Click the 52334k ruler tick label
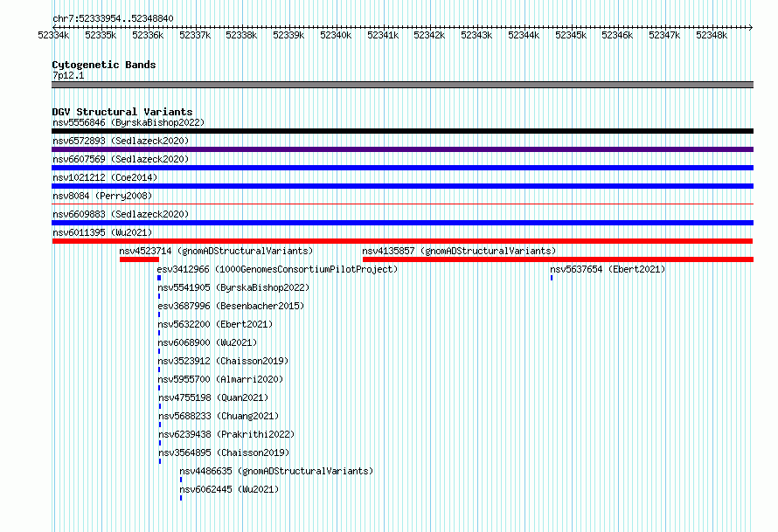The image size is (778, 532). (53, 35)
